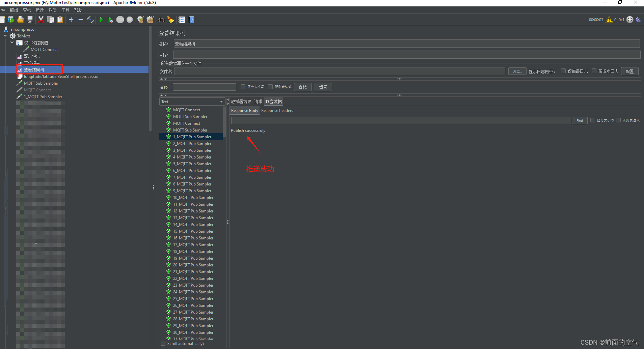
Task: Click the Open file folder icon
Action: 21,20
